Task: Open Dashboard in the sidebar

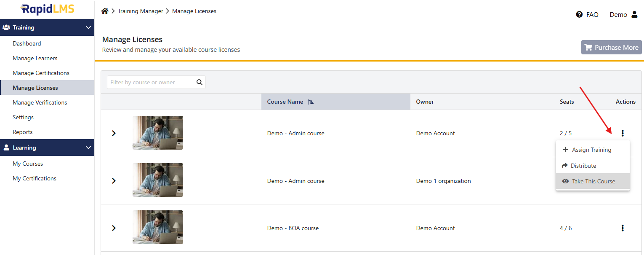Action: [27, 43]
